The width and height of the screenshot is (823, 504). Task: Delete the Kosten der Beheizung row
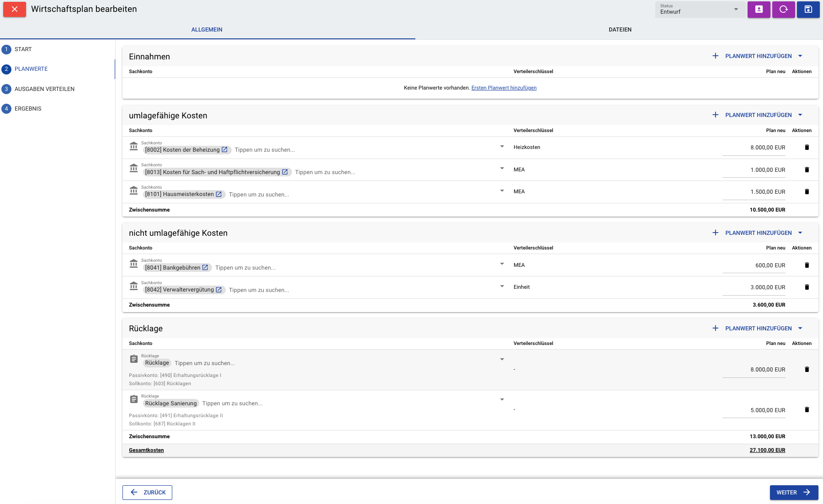807,148
